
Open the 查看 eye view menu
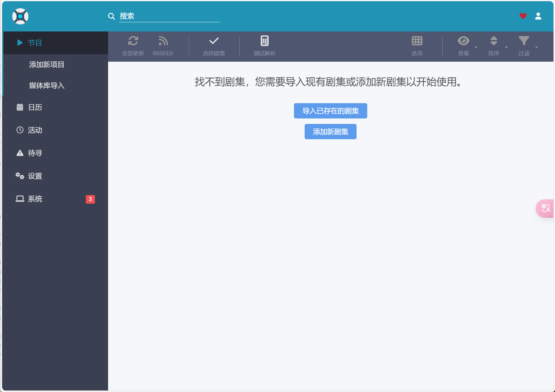[x=463, y=41]
